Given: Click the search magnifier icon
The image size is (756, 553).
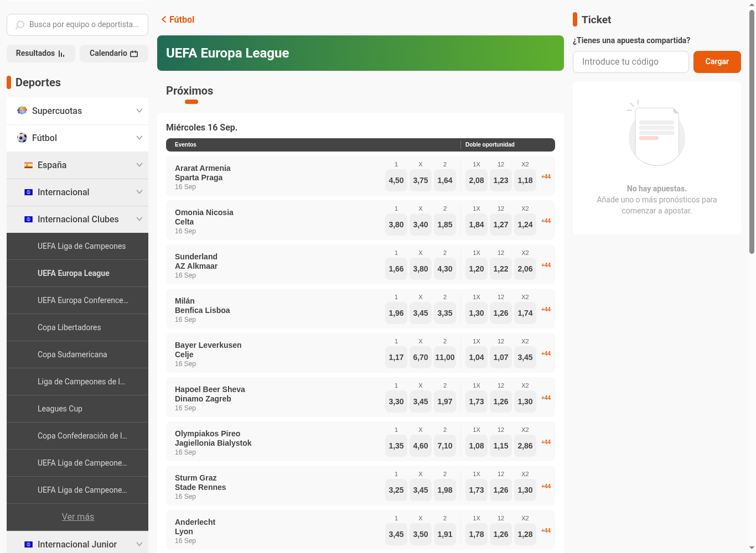Looking at the screenshot, I should point(20,25).
